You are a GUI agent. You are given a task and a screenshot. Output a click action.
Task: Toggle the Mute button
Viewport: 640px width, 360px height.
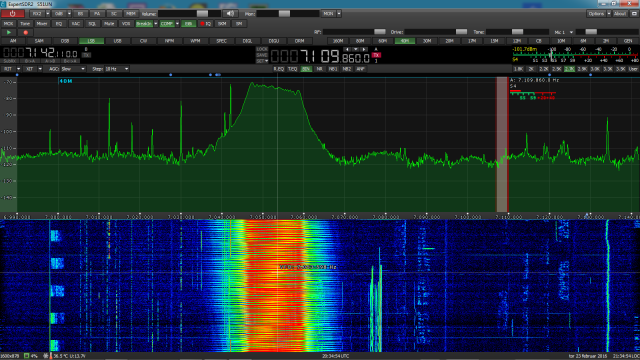(x=109, y=24)
